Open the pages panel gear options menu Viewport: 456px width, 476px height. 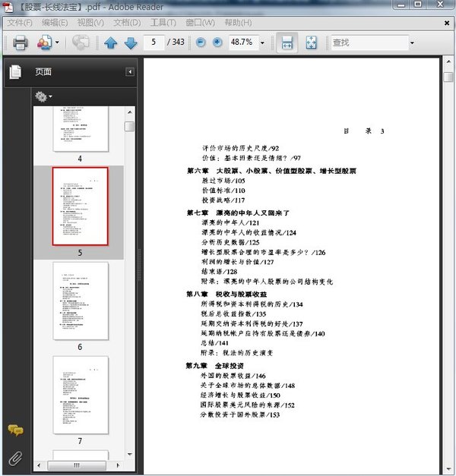coord(43,96)
